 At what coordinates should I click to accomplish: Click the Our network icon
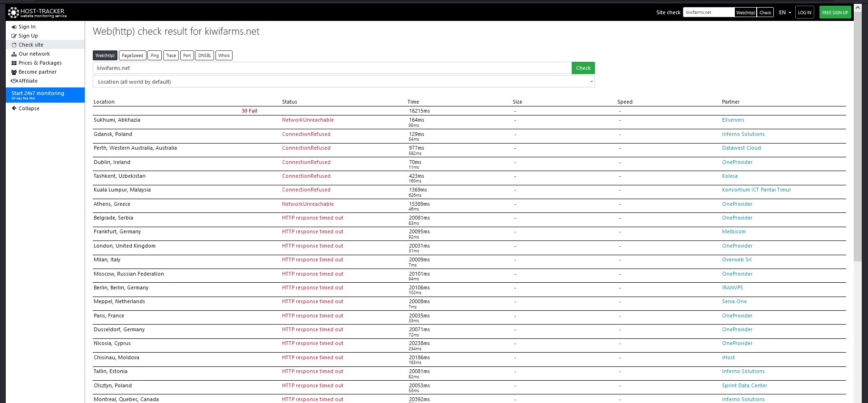coord(14,54)
